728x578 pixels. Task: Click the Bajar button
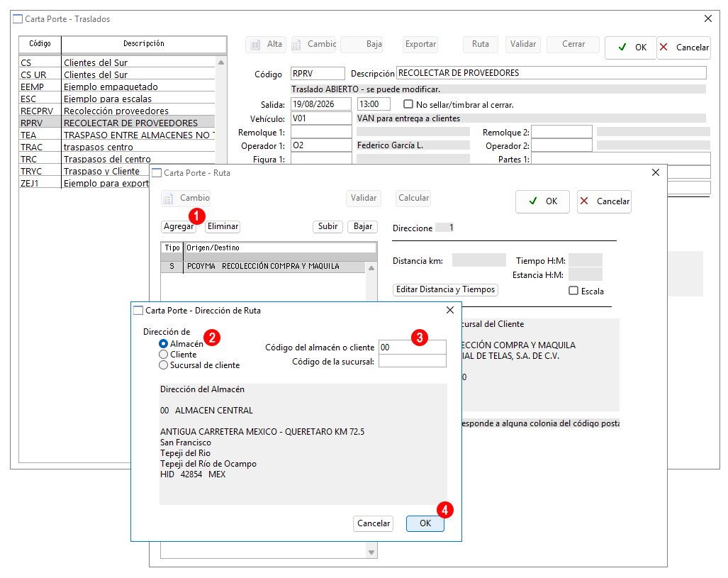[363, 226]
